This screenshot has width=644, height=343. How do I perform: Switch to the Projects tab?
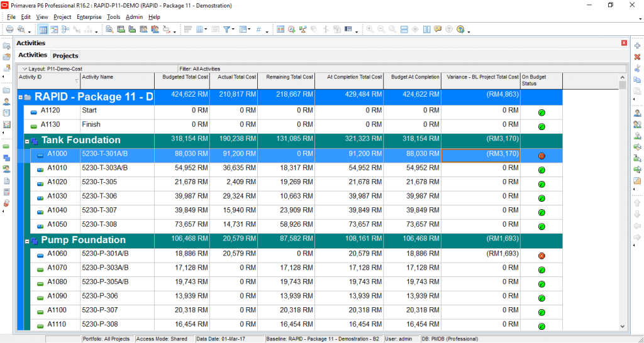[x=65, y=55]
